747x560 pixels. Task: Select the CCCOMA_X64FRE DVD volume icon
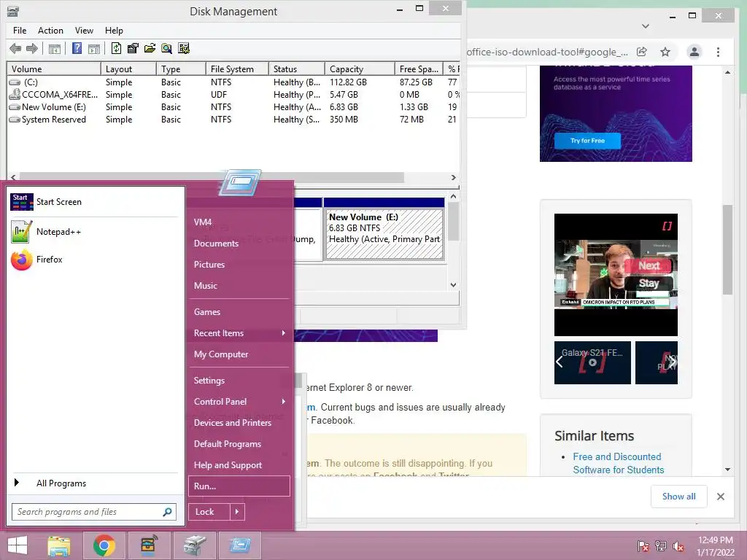point(15,94)
